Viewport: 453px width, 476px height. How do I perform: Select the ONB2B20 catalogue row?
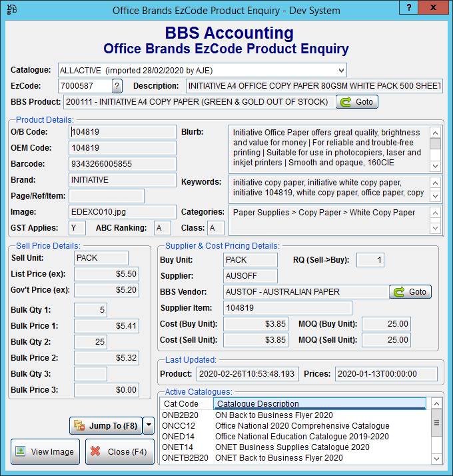click(x=294, y=415)
